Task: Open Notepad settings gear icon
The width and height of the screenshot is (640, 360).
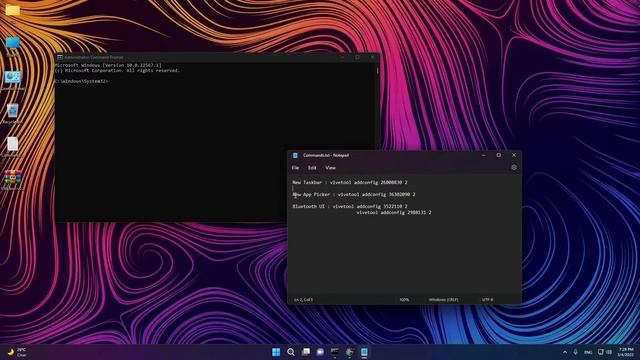Action: point(514,167)
